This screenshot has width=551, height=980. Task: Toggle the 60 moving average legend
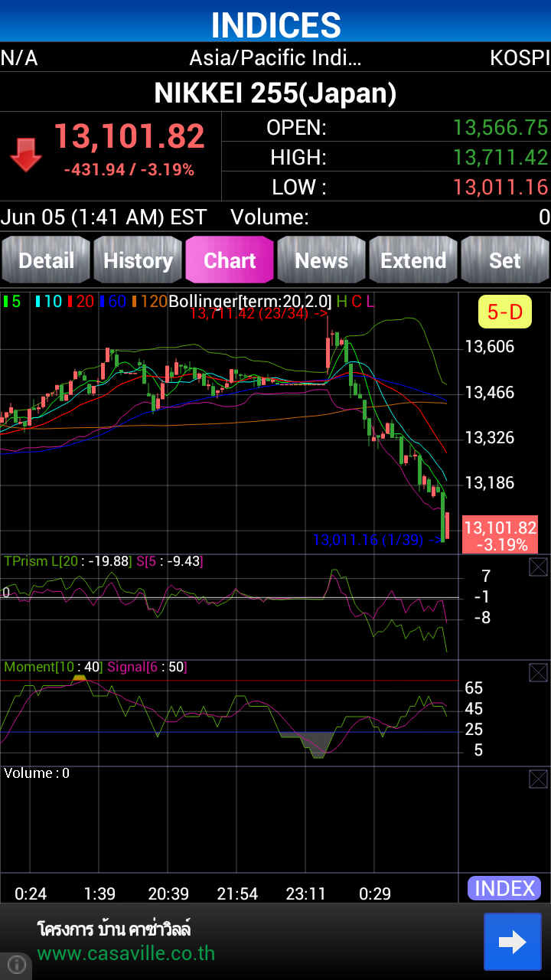[113, 302]
